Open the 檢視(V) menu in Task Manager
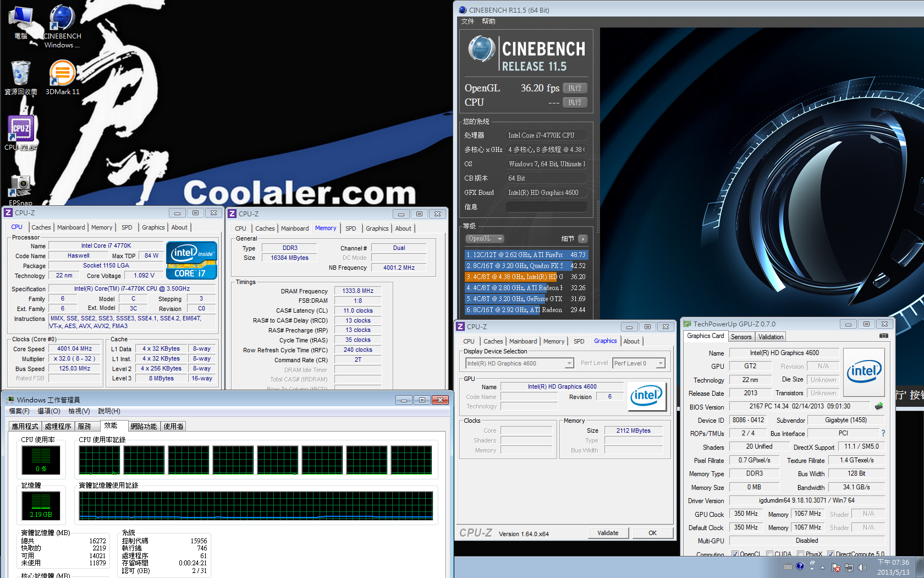 [79, 411]
